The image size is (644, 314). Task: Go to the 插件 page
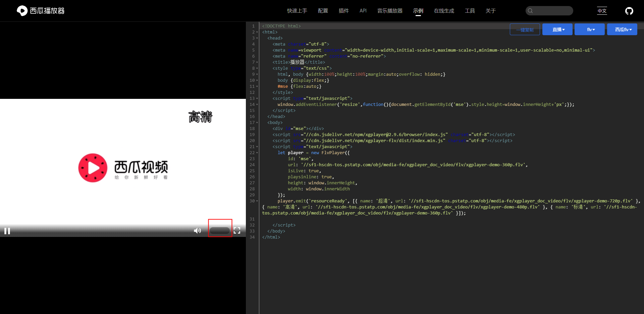[x=344, y=11]
